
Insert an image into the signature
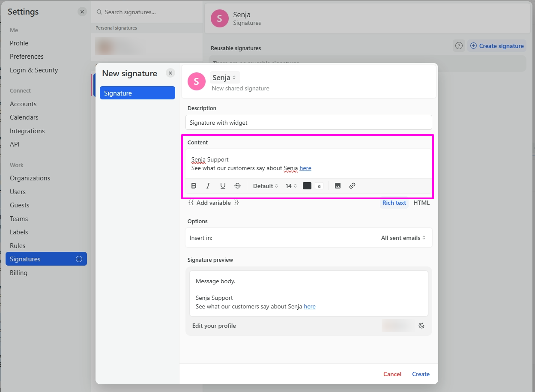(x=338, y=186)
